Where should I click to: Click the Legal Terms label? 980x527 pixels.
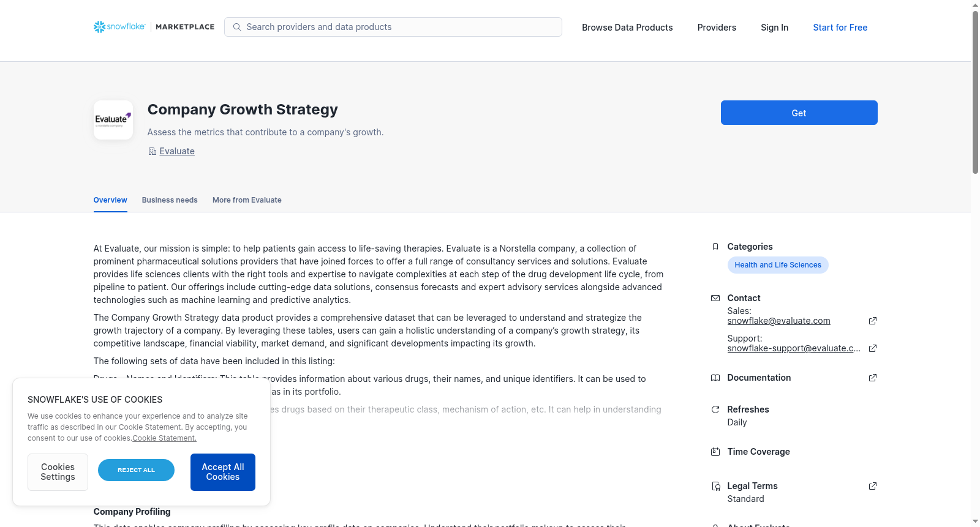point(752,486)
